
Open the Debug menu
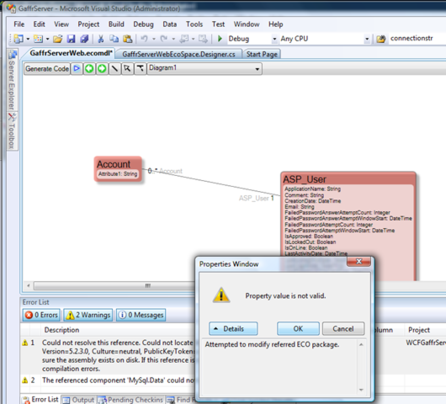(143, 24)
